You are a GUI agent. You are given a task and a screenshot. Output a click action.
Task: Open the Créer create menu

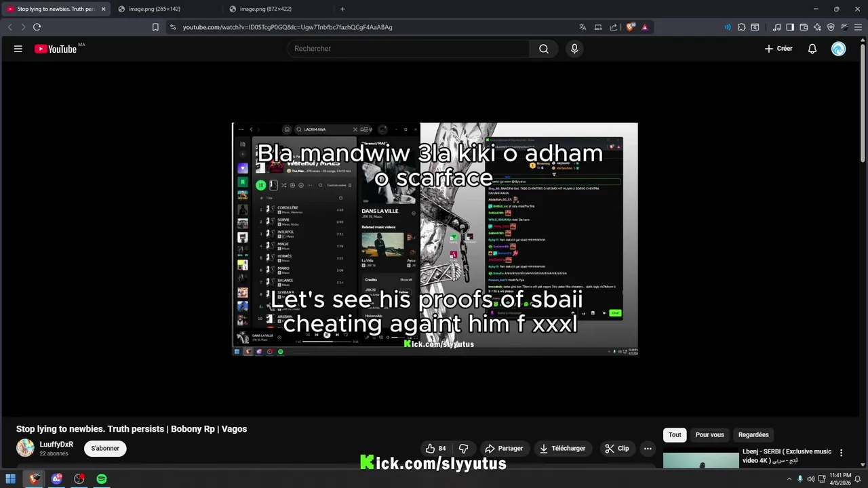(x=778, y=49)
